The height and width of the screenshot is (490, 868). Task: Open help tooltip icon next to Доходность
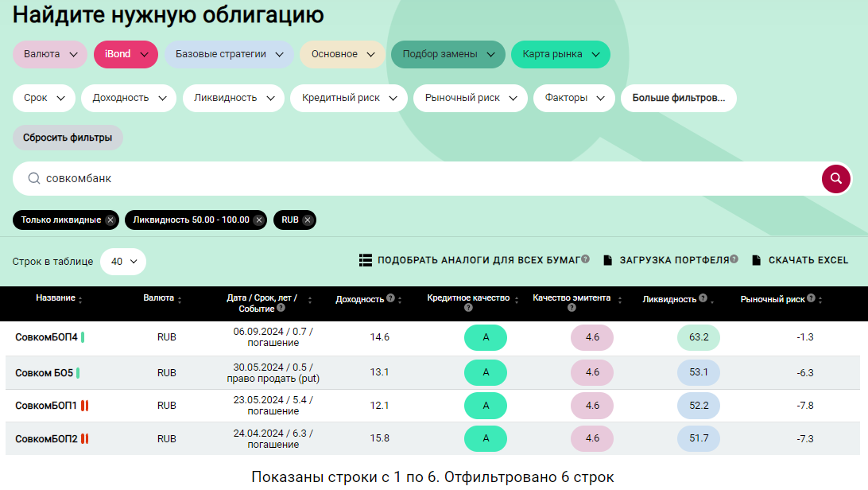(390, 299)
